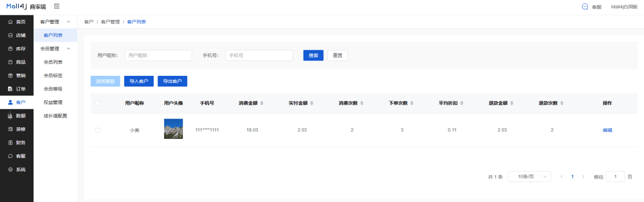Click the nickname cell 小美
Image resolution: width=644 pixels, height=202 pixels.
pos(135,130)
